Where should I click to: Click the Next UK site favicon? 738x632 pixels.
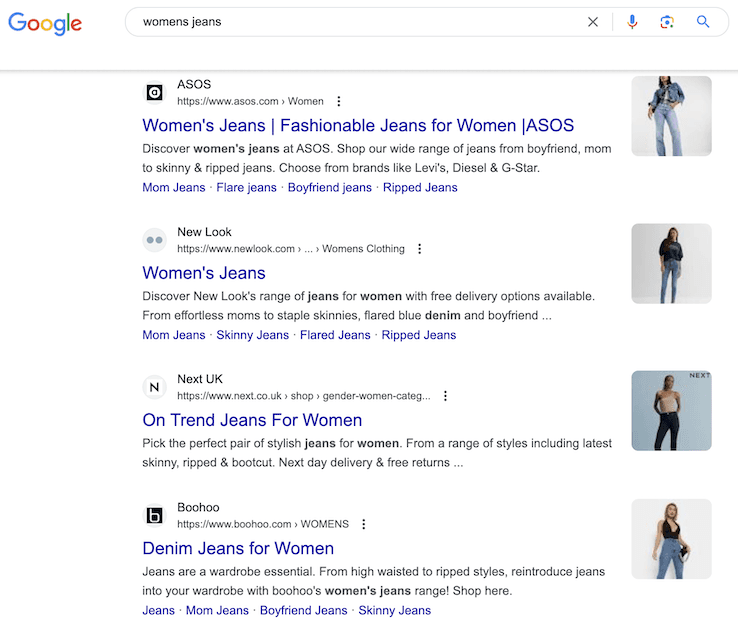pos(154,387)
